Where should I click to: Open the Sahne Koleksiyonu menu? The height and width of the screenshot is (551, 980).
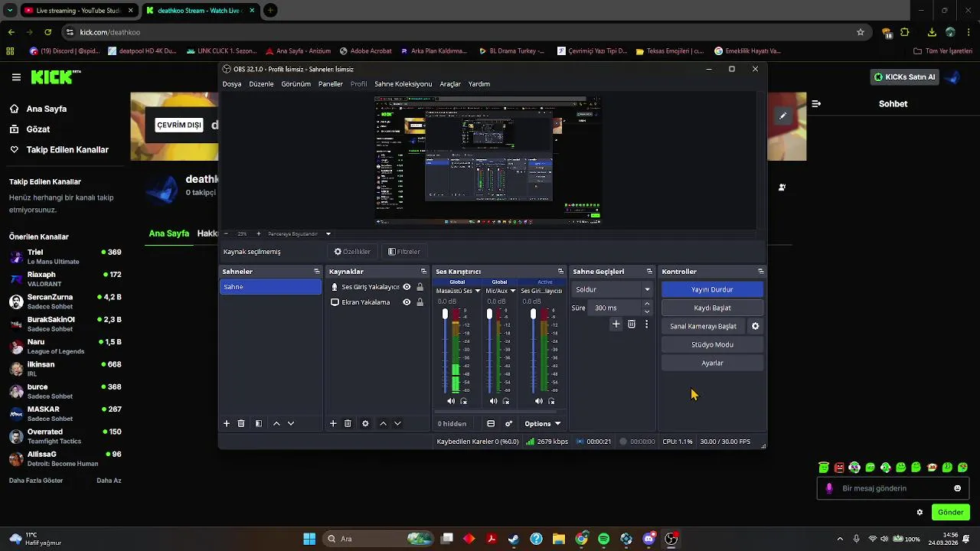click(x=403, y=83)
